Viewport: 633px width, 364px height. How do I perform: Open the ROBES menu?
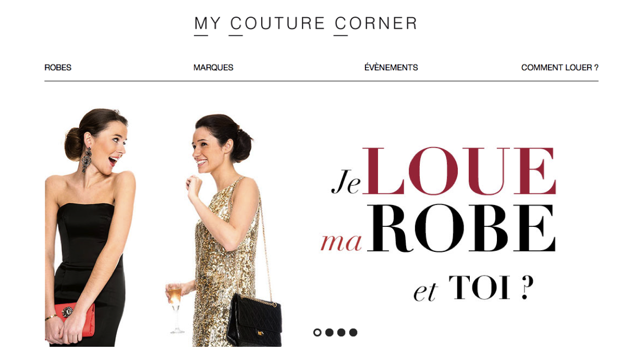click(58, 68)
